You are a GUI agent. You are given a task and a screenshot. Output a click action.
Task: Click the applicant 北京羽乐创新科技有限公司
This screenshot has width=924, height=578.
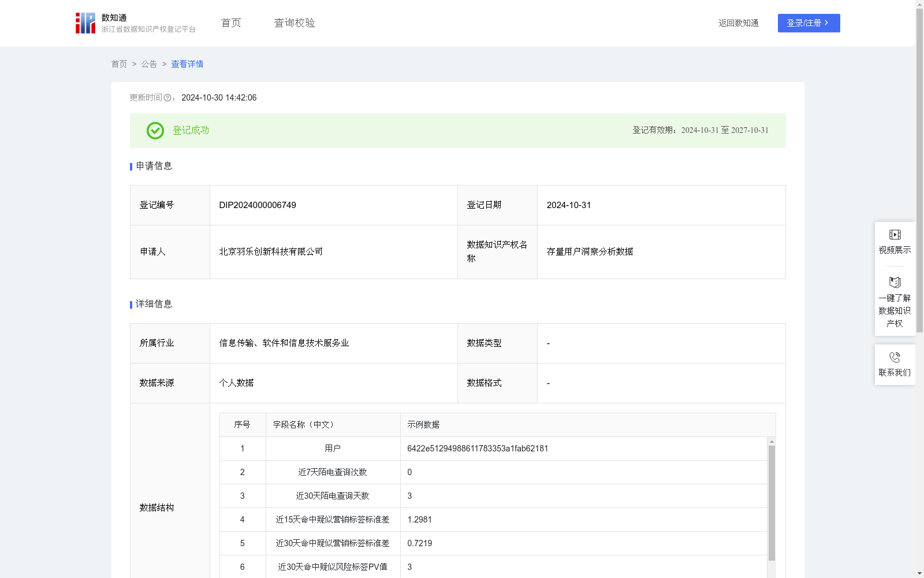pos(271,252)
